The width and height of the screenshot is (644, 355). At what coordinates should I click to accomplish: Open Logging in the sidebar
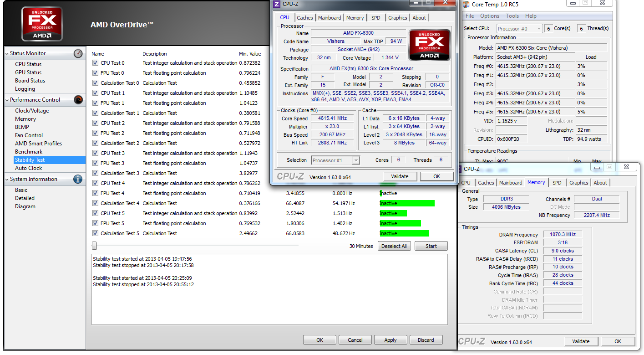25,89
